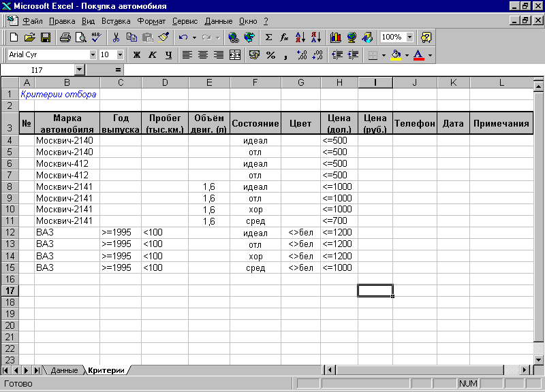This screenshot has height=392, width=545.
Task: Apply yellow fill color bucket
Action: click(396, 55)
